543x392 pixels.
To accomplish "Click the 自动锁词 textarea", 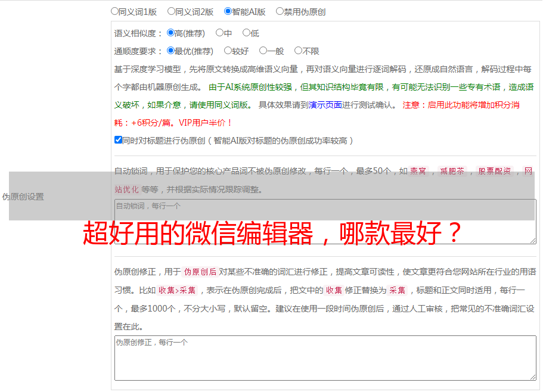I will pyautogui.click(x=325, y=222).
